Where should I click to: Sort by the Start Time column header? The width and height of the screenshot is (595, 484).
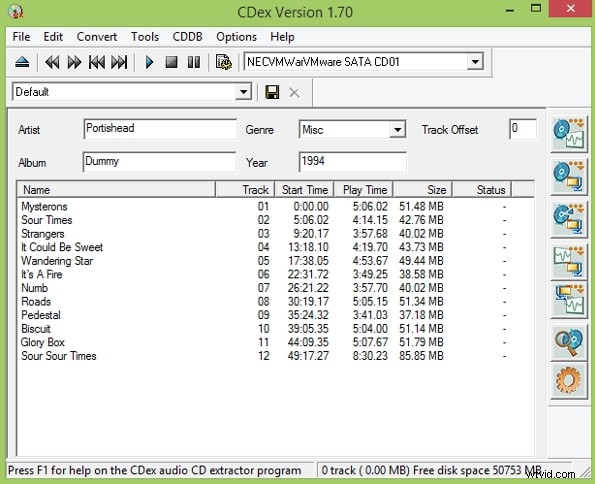point(304,189)
